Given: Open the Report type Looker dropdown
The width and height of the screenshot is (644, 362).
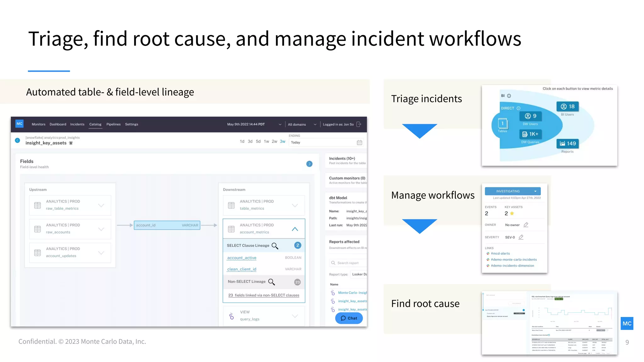Looking at the screenshot, I should 359,274.
